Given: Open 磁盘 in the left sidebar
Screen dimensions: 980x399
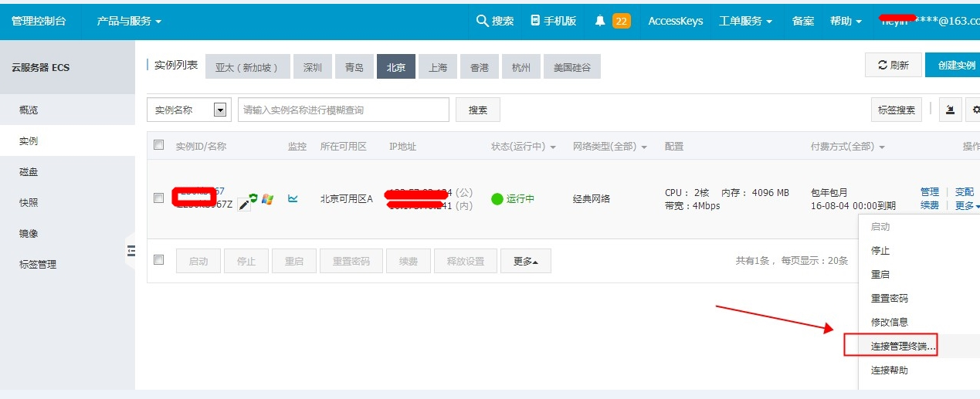Looking at the screenshot, I should [29, 171].
